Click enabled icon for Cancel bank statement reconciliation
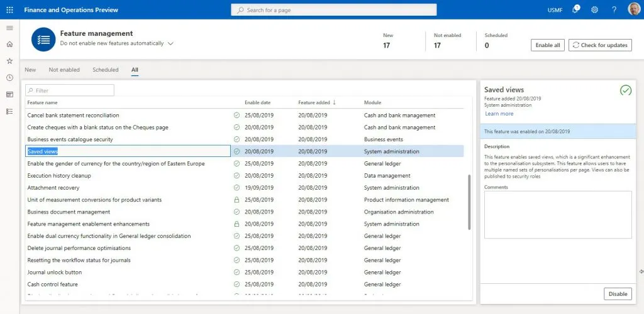 236,115
